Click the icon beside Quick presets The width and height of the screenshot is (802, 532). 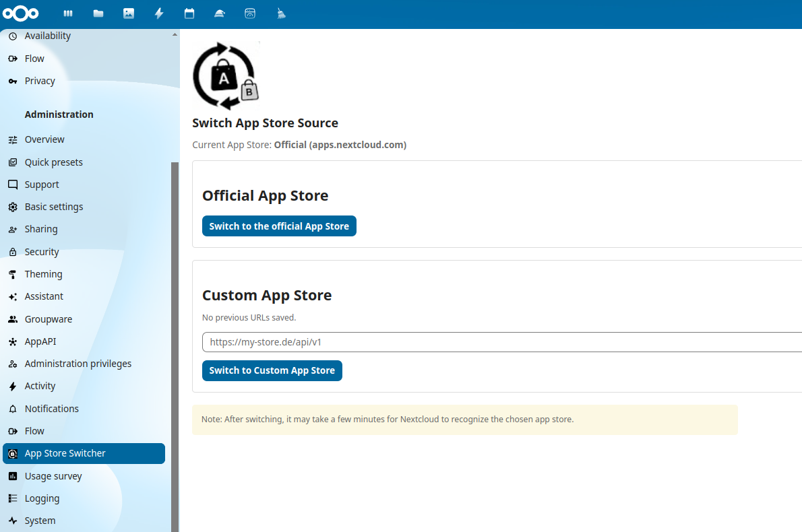[x=13, y=162]
